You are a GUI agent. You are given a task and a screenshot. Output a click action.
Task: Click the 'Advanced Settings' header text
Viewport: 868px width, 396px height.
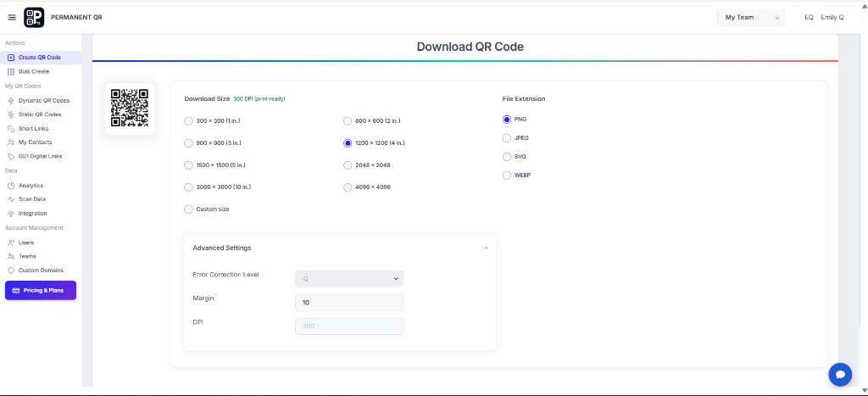[x=222, y=248]
